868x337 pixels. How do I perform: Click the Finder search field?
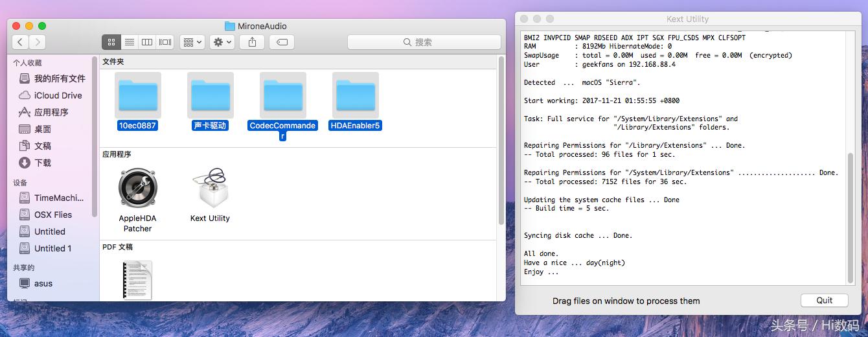(424, 42)
